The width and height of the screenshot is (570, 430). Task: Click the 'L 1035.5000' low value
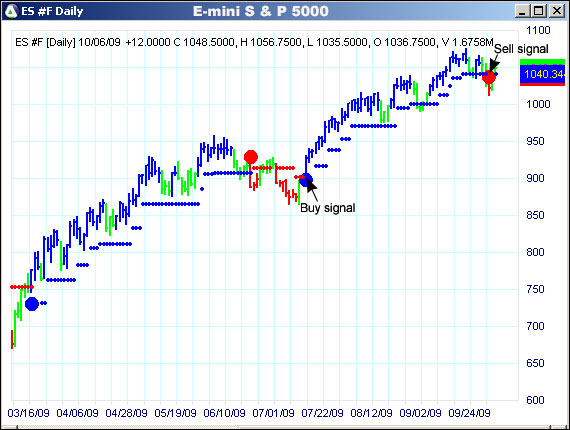point(338,42)
